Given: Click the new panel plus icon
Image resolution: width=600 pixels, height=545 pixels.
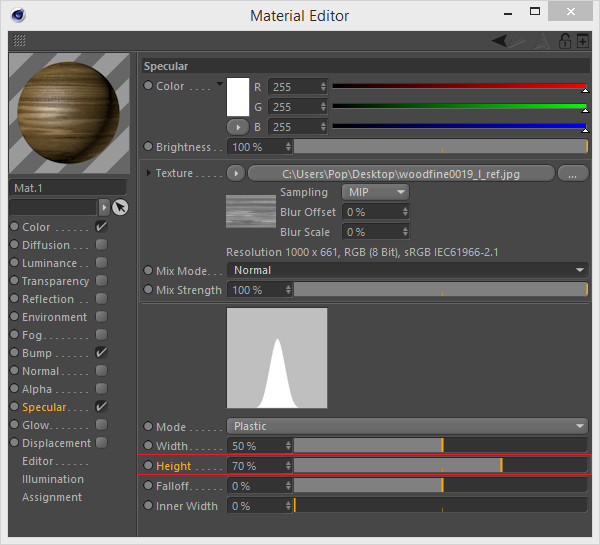Looking at the screenshot, I should click(584, 41).
